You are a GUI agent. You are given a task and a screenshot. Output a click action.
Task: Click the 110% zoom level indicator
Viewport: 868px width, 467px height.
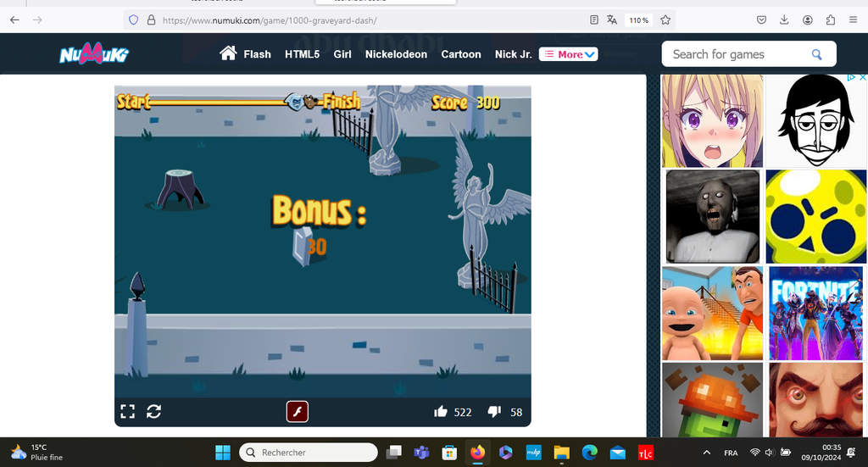(638, 19)
